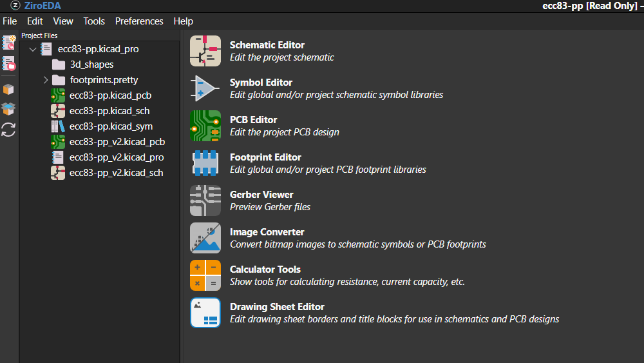Launch the Footprint Editor icon
644x363 pixels.
click(205, 163)
